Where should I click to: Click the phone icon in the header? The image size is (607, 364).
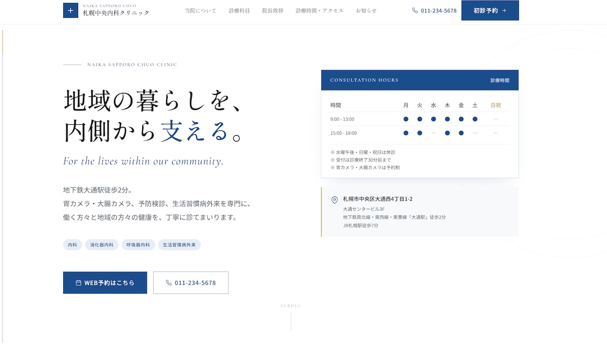415,10
